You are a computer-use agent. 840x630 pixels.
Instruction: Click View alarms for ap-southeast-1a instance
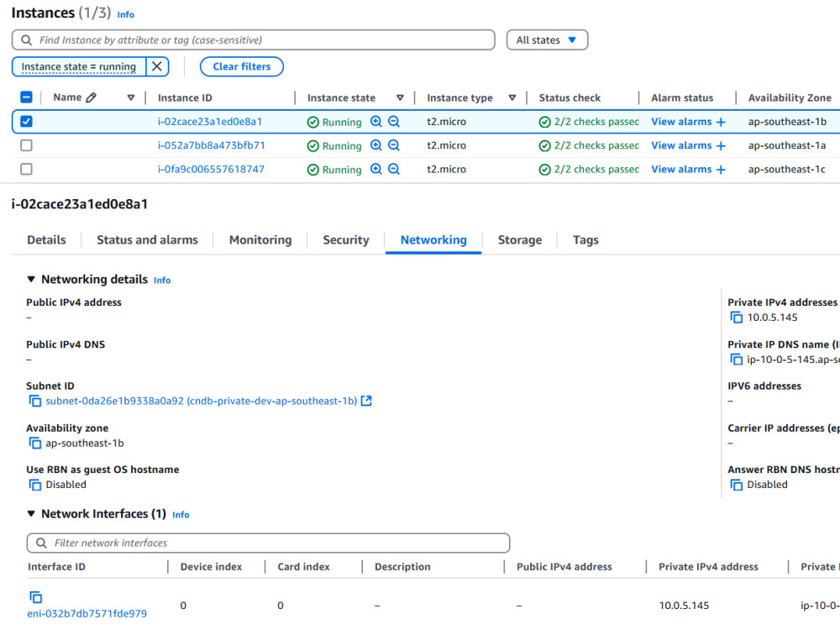681,145
